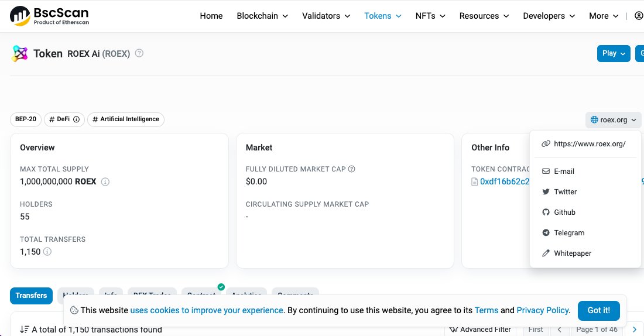This screenshot has height=336, width=644.
Task: Click the $0.00 market cap value
Action: point(256,181)
